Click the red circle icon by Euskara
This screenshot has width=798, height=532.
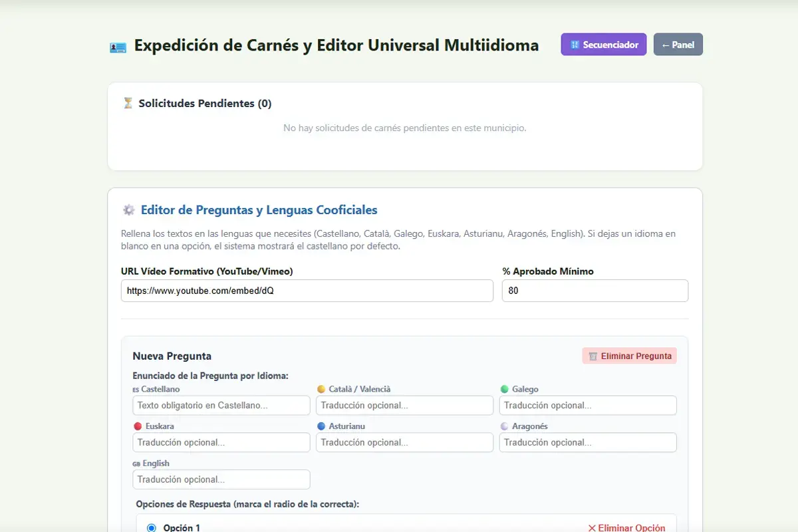click(138, 426)
